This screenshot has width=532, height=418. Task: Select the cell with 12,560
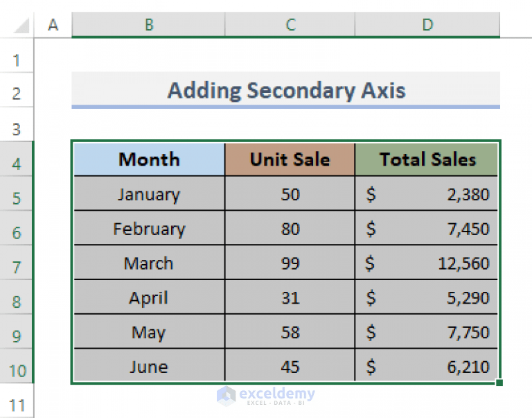[x=427, y=263]
